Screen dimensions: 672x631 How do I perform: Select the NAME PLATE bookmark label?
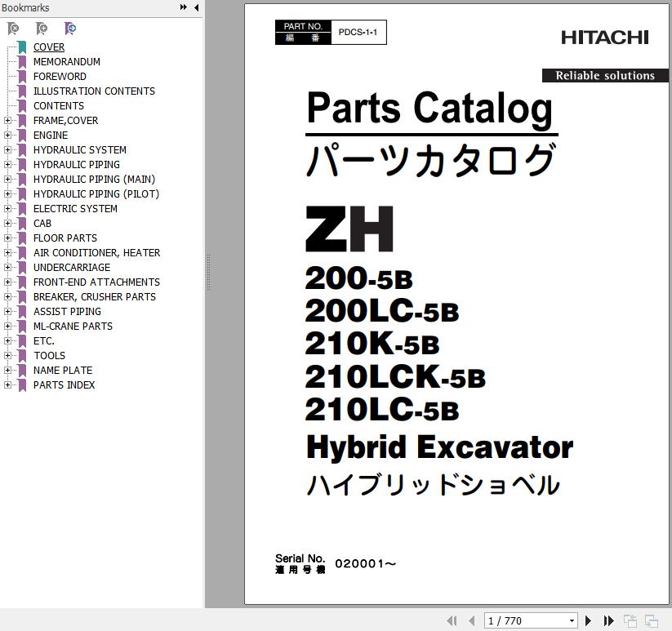63,370
